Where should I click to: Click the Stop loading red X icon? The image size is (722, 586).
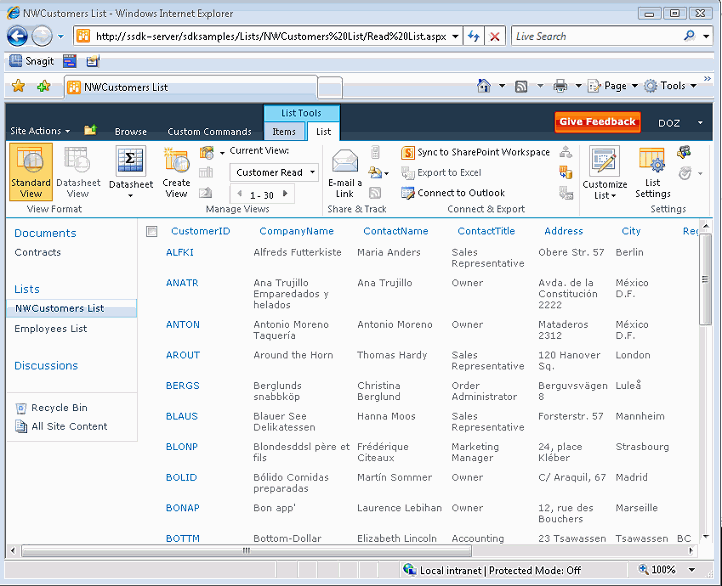tap(495, 36)
